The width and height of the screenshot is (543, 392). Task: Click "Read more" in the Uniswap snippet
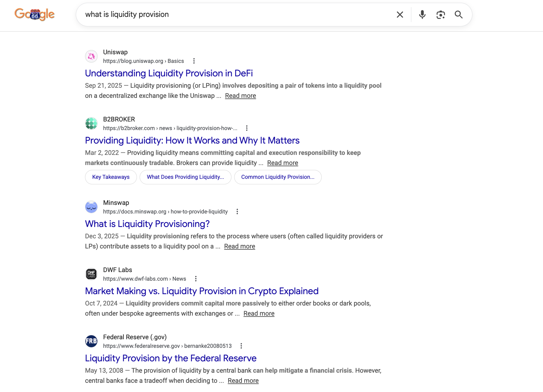[x=240, y=96]
